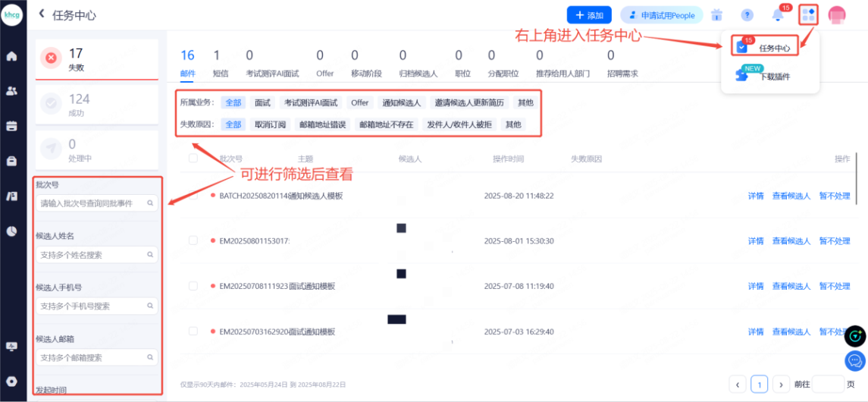The width and height of the screenshot is (868, 402).
Task: Open the notification bell icon
Action: point(777,15)
